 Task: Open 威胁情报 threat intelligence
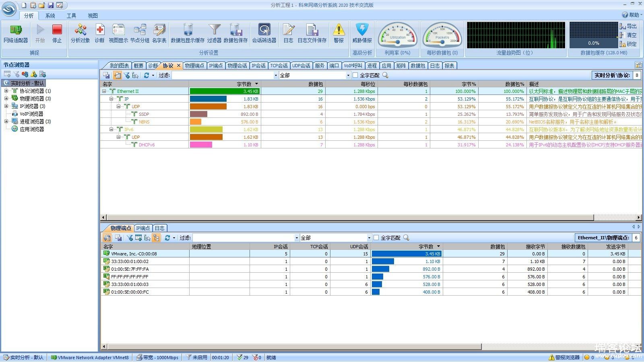pyautogui.click(x=362, y=34)
